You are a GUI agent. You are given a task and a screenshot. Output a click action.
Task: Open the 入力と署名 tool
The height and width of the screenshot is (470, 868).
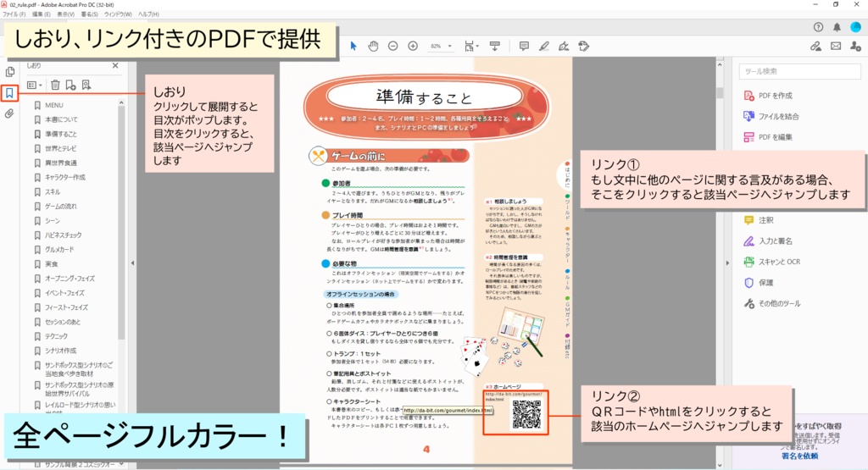tap(768, 241)
